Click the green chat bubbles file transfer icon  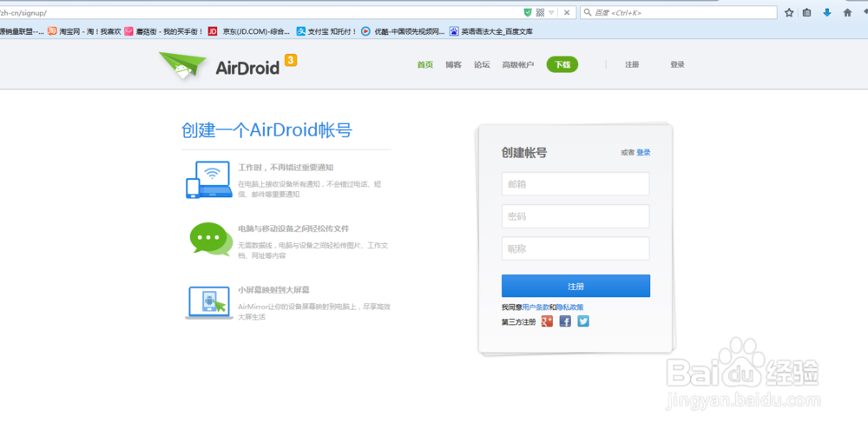[x=210, y=240]
